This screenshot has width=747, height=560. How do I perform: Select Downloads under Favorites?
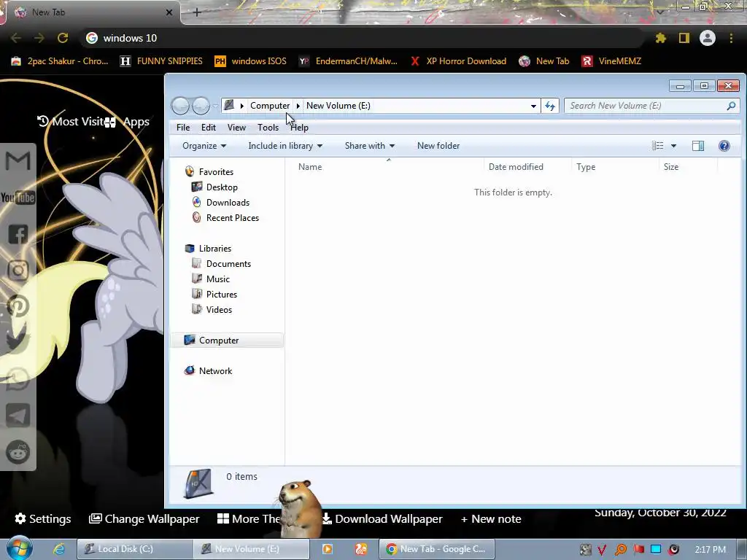(228, 203)
